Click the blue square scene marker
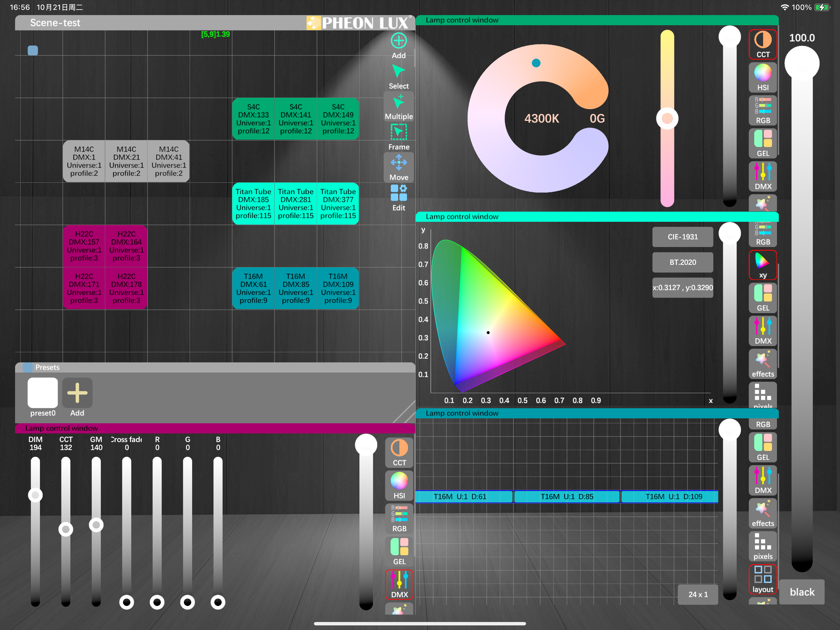The width and height of the screenshot is (840, 630). click(33, 50)
